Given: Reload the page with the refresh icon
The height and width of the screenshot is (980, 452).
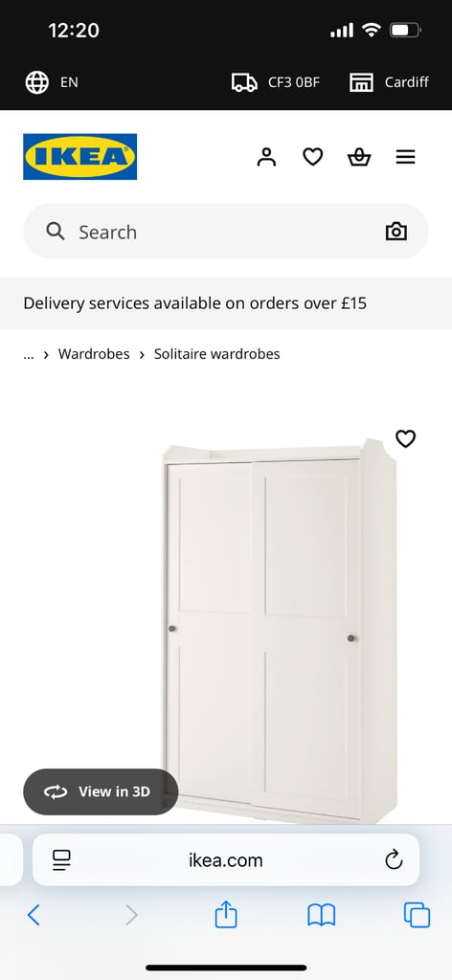Looking at the screenshot, I should [x=394, y=860].
